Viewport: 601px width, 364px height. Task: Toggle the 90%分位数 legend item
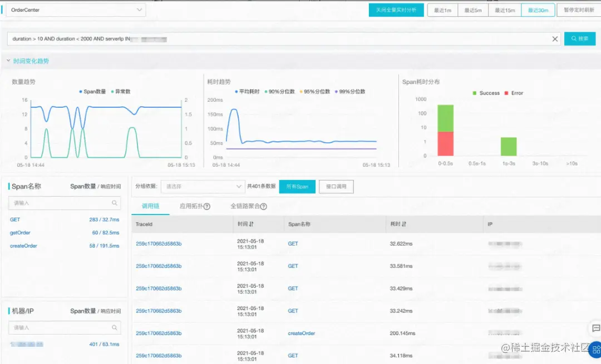279,92
